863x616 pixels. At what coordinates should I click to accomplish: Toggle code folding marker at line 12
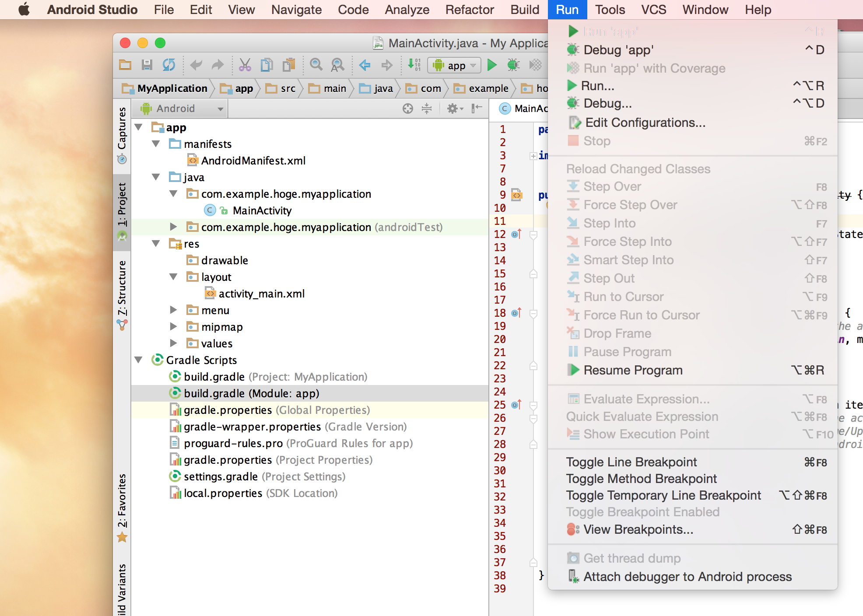click(533, 235)
